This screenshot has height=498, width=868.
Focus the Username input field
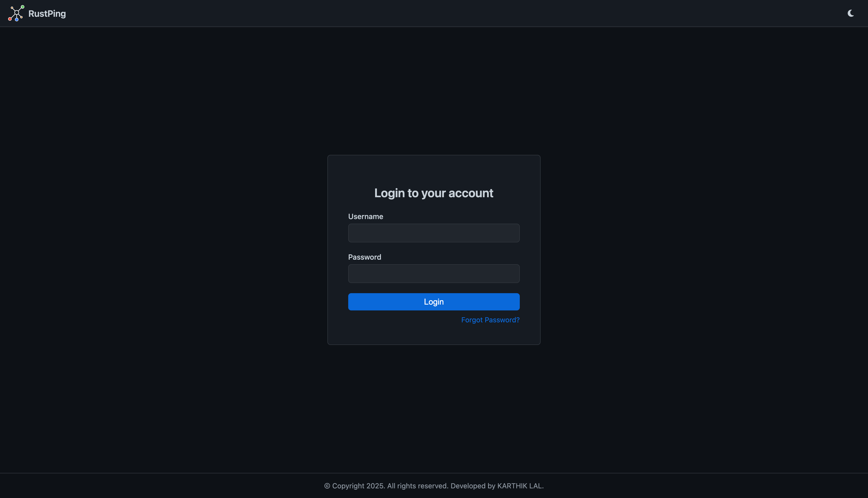coord(434,233)
